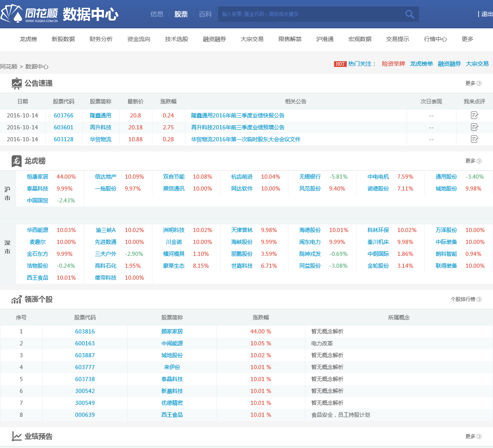Open the 龙虎榜 navigation menu
Viewport: 493px width, 448px height.
28,39
